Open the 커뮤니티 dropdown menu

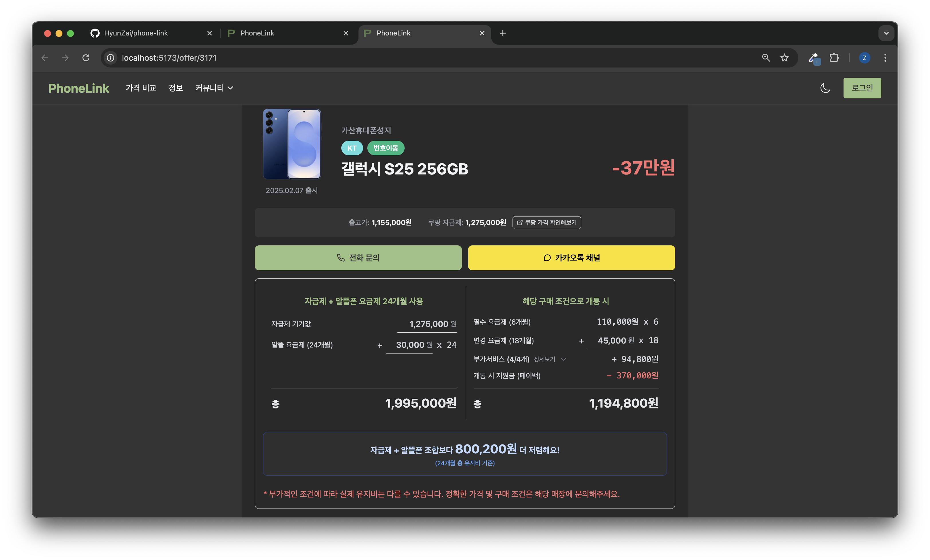pos(214,88)
